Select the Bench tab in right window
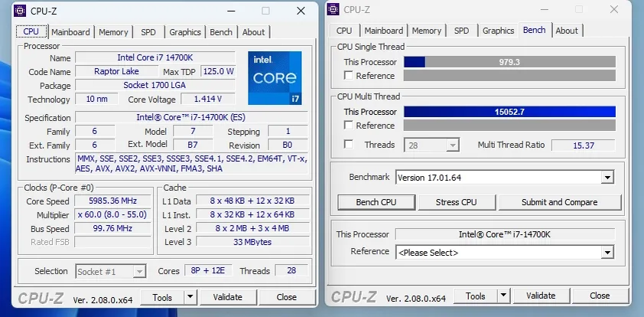 pyautogui.click(x=535, y=30)
